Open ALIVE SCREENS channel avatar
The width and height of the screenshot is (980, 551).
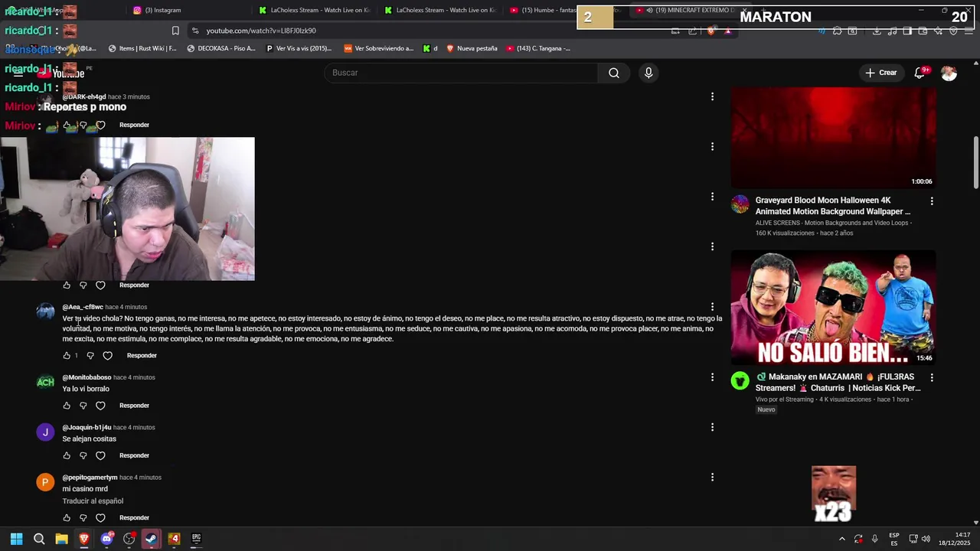pyautogui.click(x=740, y=204)
